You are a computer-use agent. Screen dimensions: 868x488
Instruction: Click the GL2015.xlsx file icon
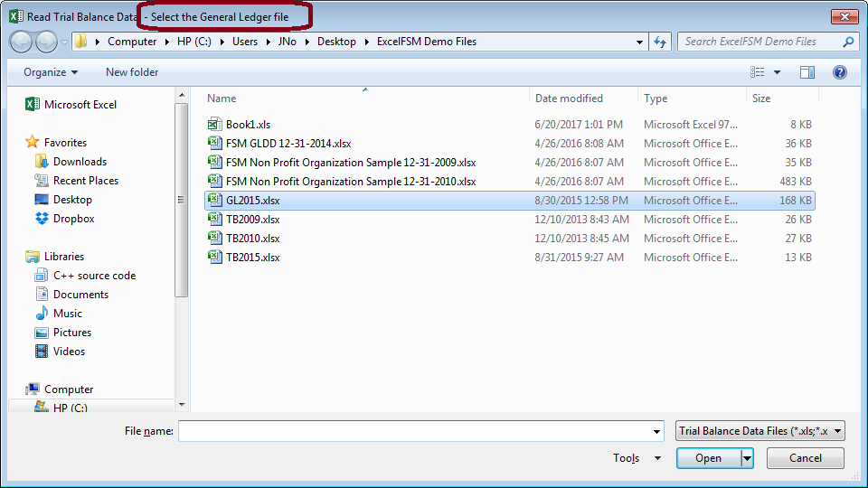(x=215, y=201)
